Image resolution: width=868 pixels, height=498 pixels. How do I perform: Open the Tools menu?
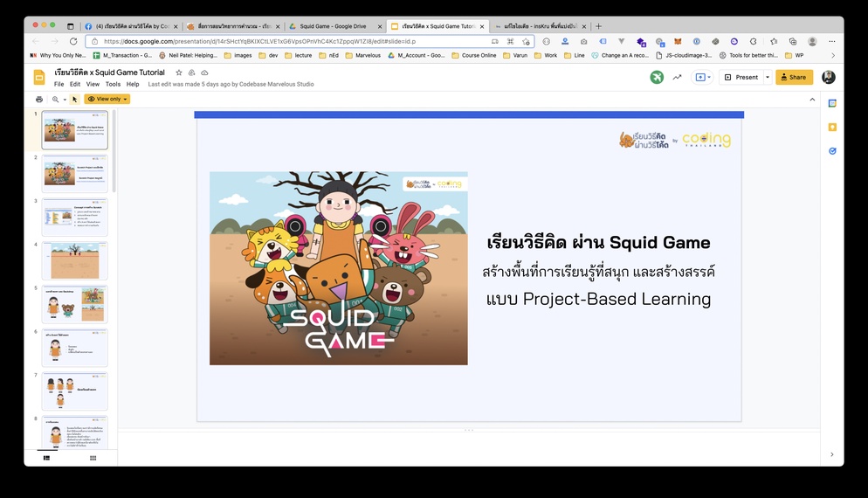click(113, 84)
